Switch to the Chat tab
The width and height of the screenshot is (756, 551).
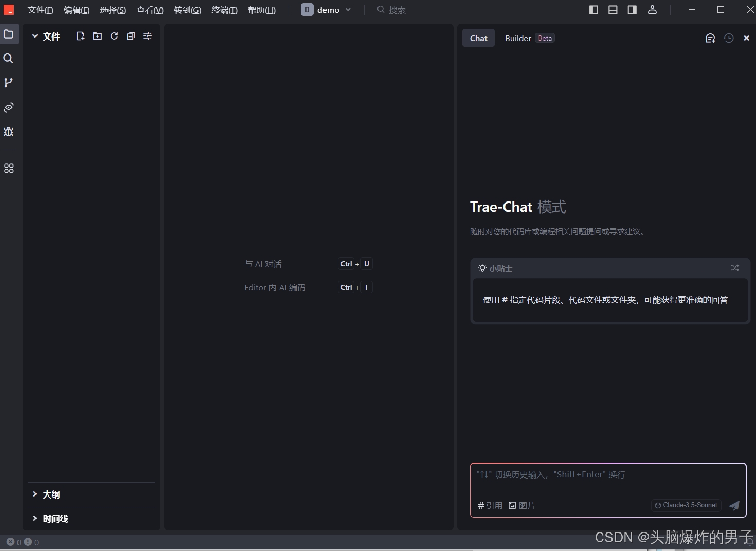[478, 38]
